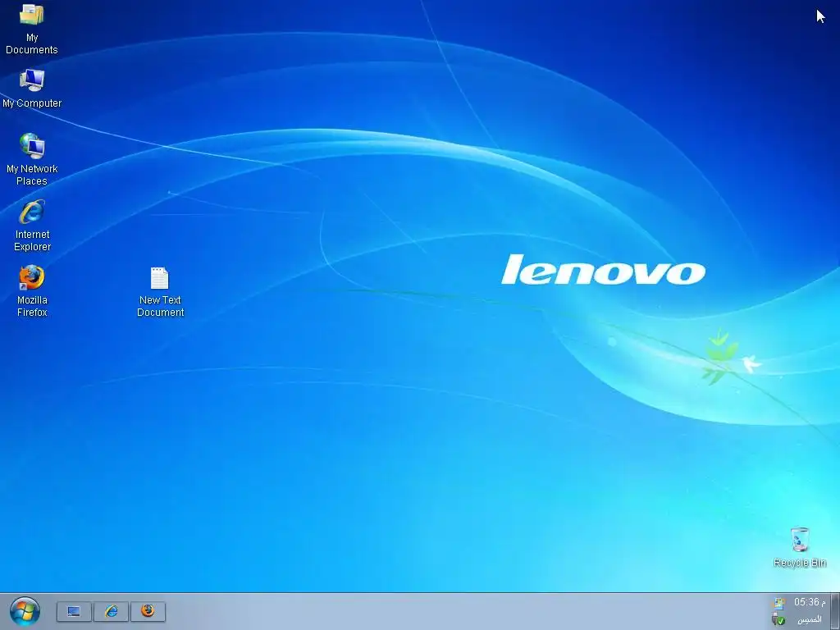Screen dimensions: 840x630
Task: Open the Windows Start orb menu
Action: [25, 611]
